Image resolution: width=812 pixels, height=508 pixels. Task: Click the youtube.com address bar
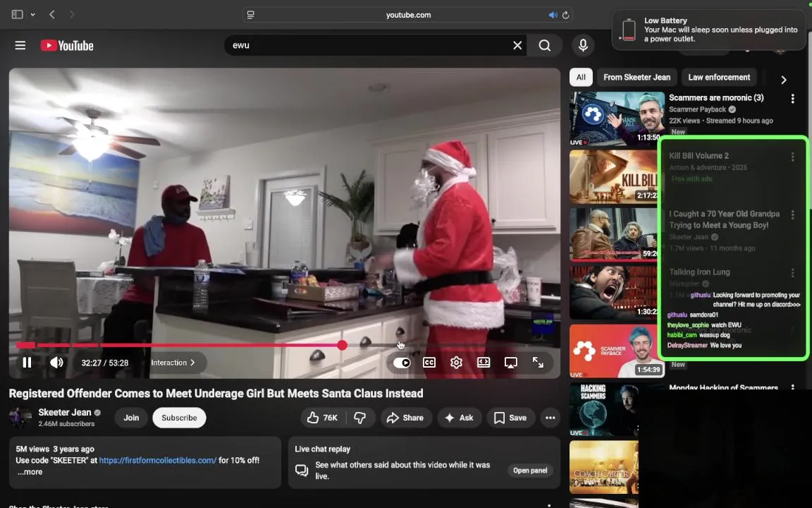click(408, 15)
